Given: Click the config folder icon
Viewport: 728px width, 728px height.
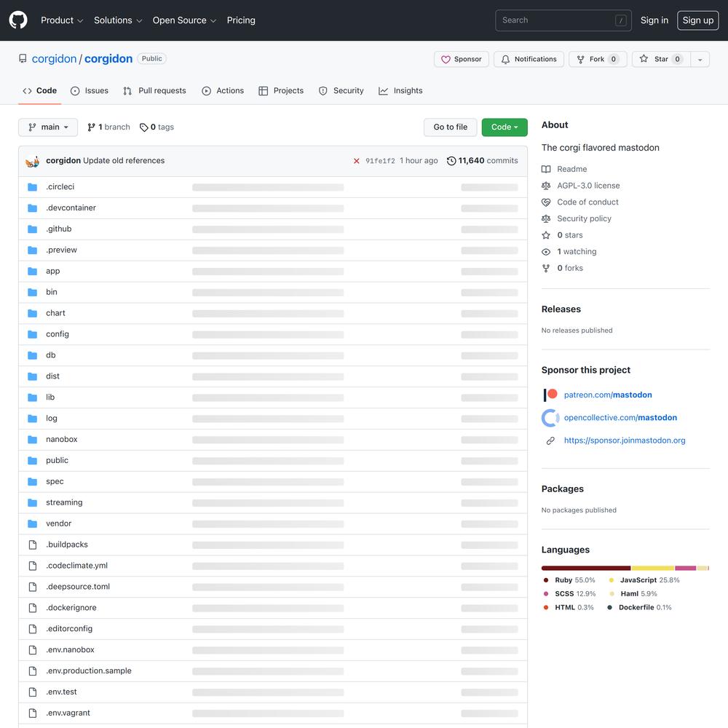Looking at the screenshot, I should coord(33,334).
